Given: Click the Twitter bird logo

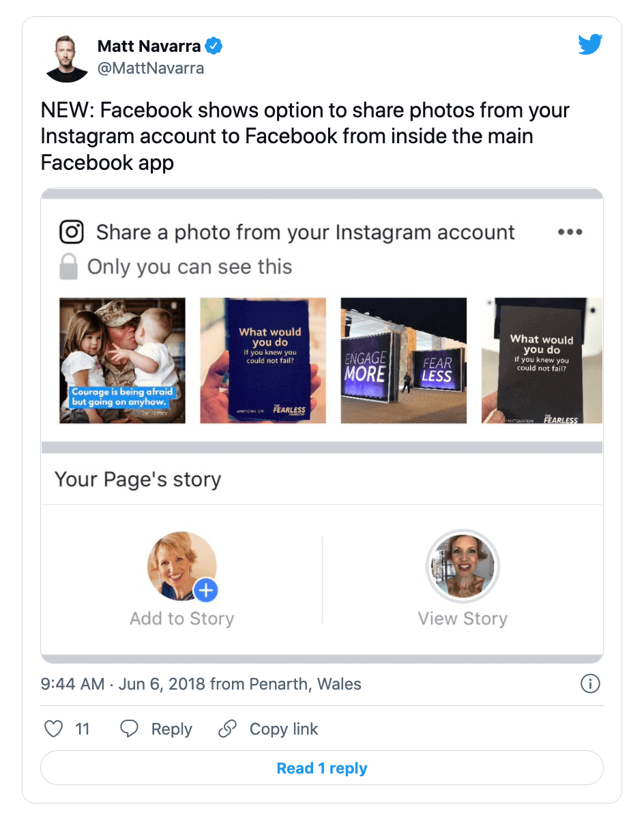Looking at the screenshot, I should click(590, 45).
